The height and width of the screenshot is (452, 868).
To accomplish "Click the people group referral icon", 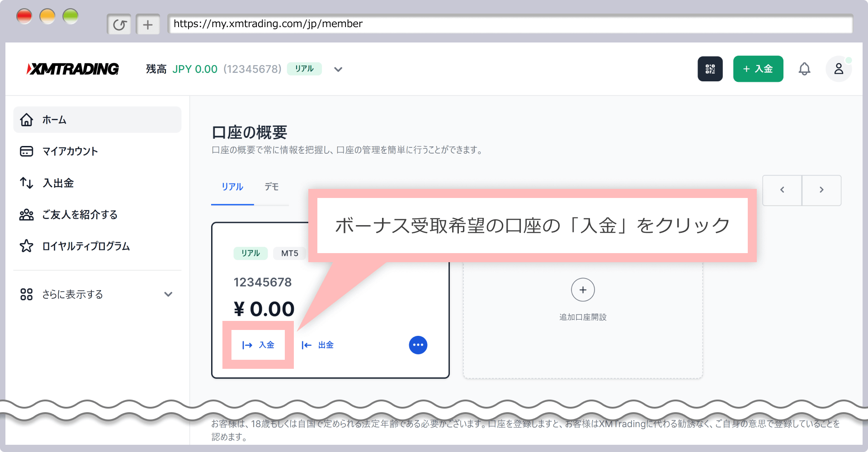I will pyautogui.click(x=27, y=215).
